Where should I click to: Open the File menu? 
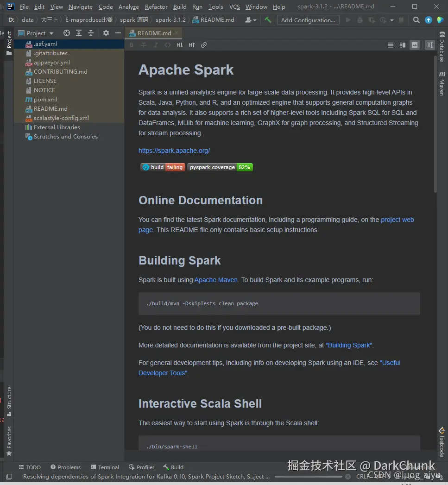[x=24, y=7]
